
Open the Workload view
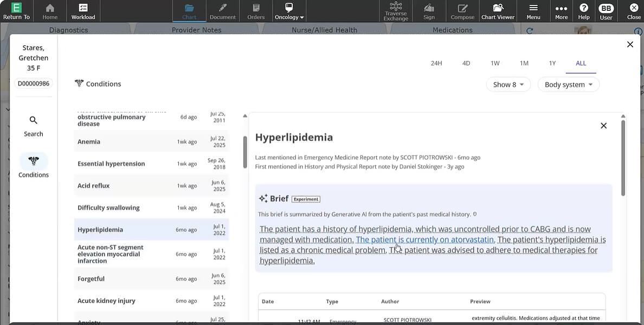tap(83, 11)
